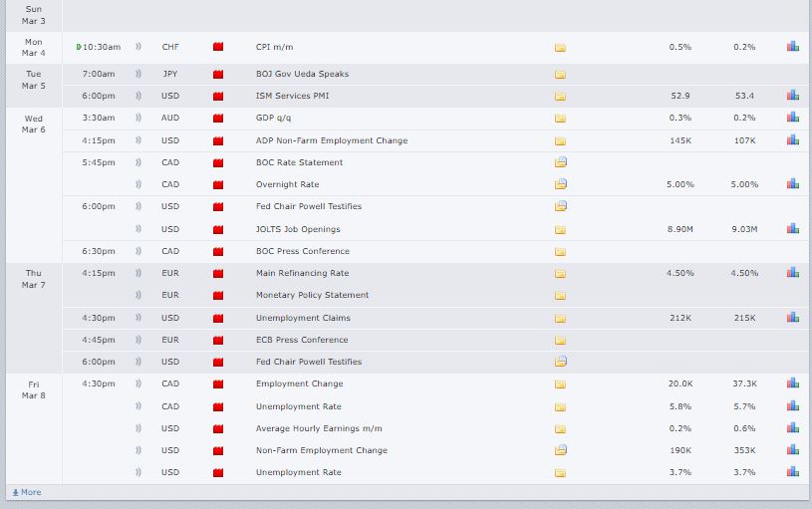This screenshot has width=812, height=509.
Task: Expand details folder for Monetary Policy Statement
Action: tap(560, 295)
